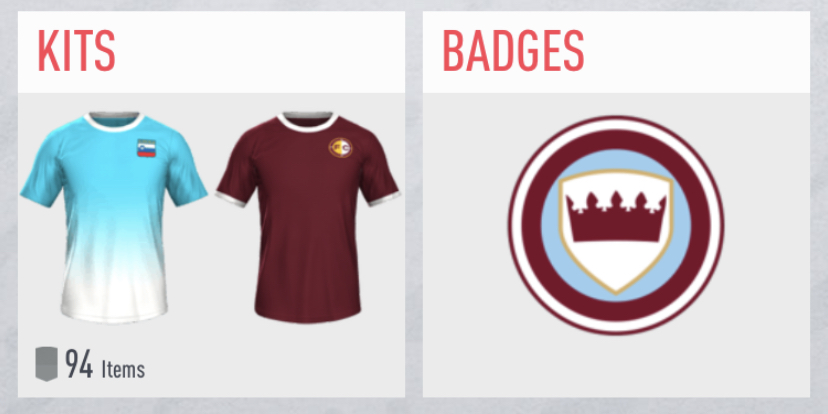Click the white cuff on maroon shirt's right sleeve
Image resolution: width=828 pixels, height=414 pixels.
[x=384, y=198]
